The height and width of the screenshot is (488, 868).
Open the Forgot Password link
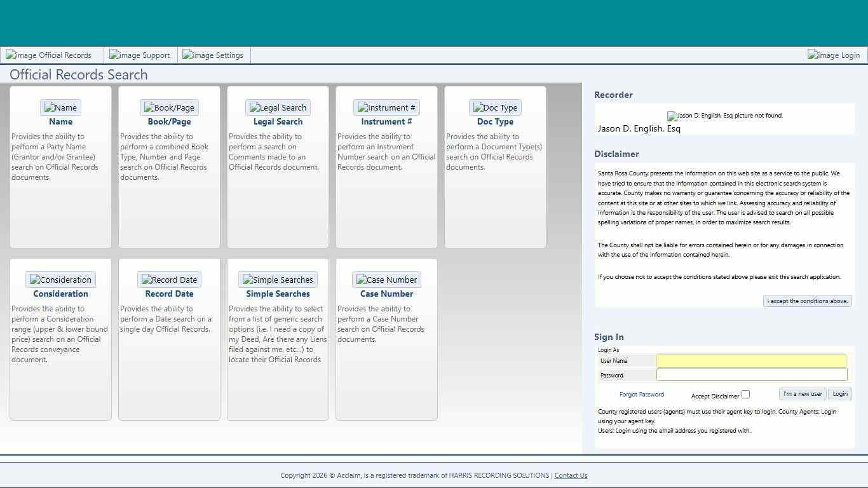click(x=642, y=394)
